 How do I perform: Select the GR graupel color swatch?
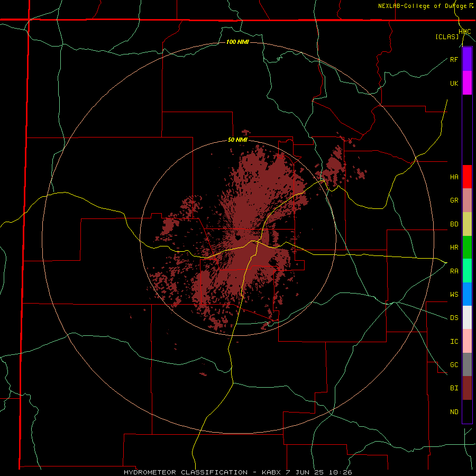tap(467, 200)
